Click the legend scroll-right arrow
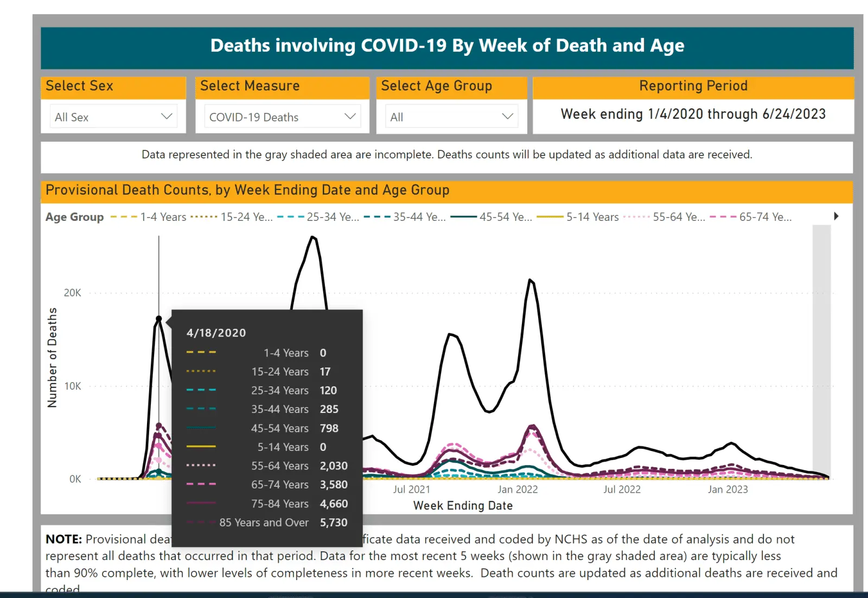The height and width of the screenshot is (598, 868). click(x=836, y=216)
